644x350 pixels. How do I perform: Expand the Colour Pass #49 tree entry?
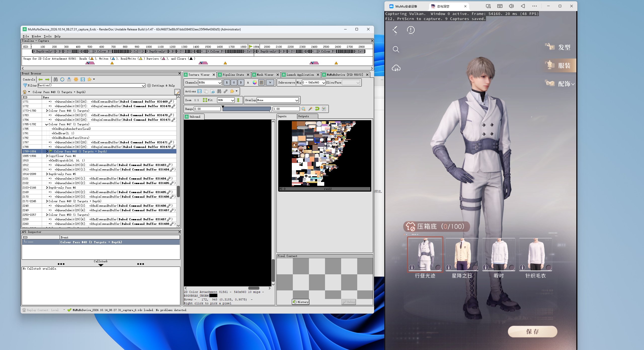47,201
